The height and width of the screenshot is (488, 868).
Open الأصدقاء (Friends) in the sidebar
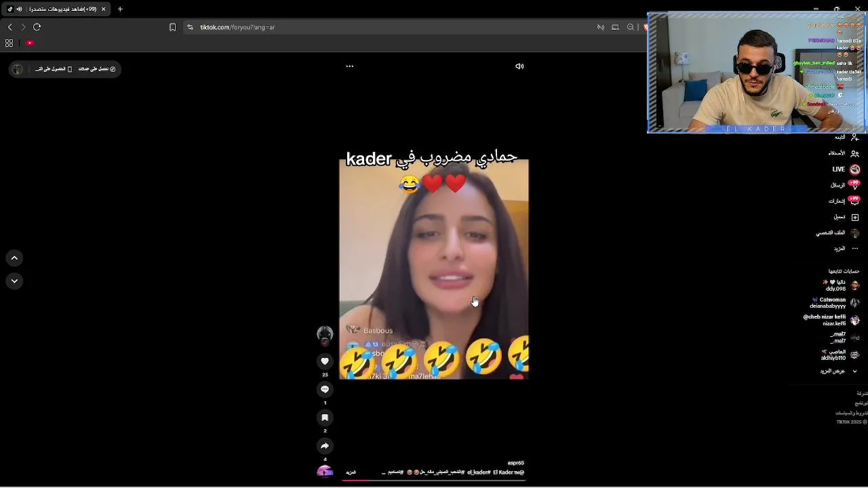coord(844,153)
